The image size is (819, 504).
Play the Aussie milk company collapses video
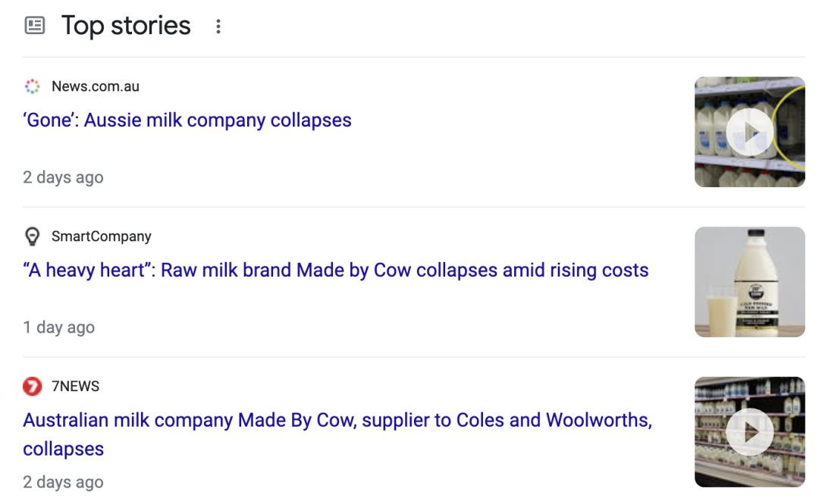pyautogui.click(x=749, y=133)
